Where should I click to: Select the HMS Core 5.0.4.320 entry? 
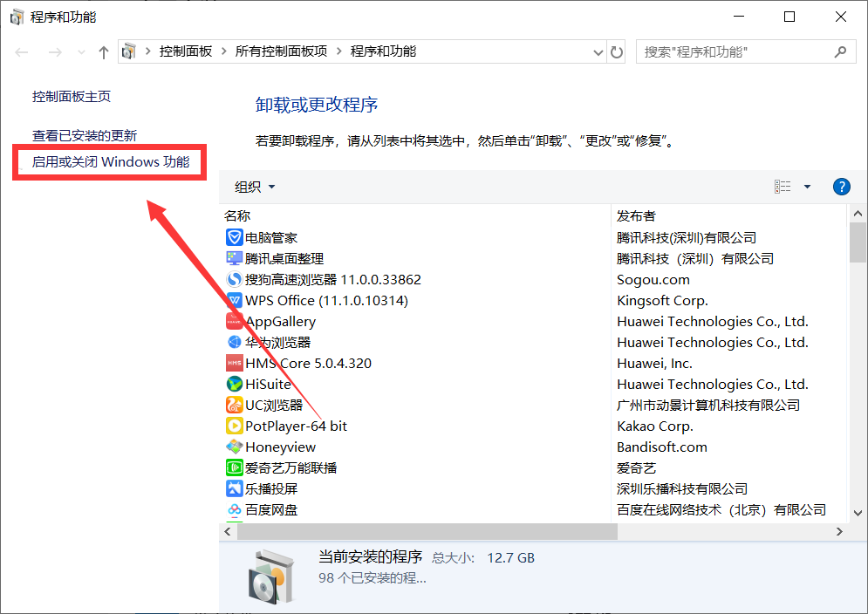[308, 363]
